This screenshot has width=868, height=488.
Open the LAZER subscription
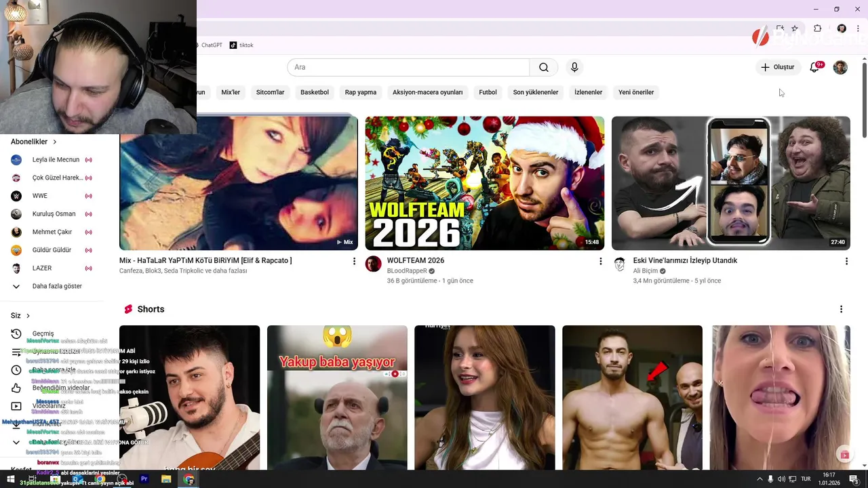(52, 268)
